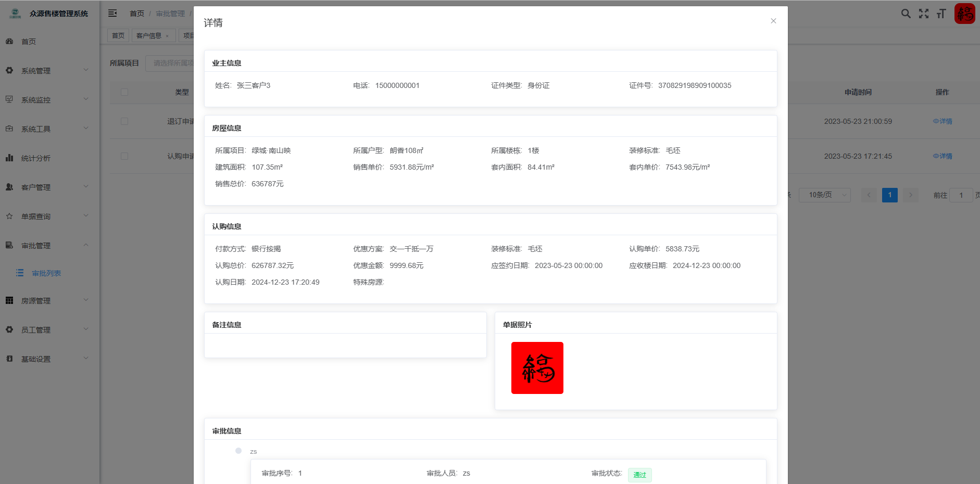980x484 pixels.
Task: Expand the 系统管理 menu chevron
Action: 86,70
